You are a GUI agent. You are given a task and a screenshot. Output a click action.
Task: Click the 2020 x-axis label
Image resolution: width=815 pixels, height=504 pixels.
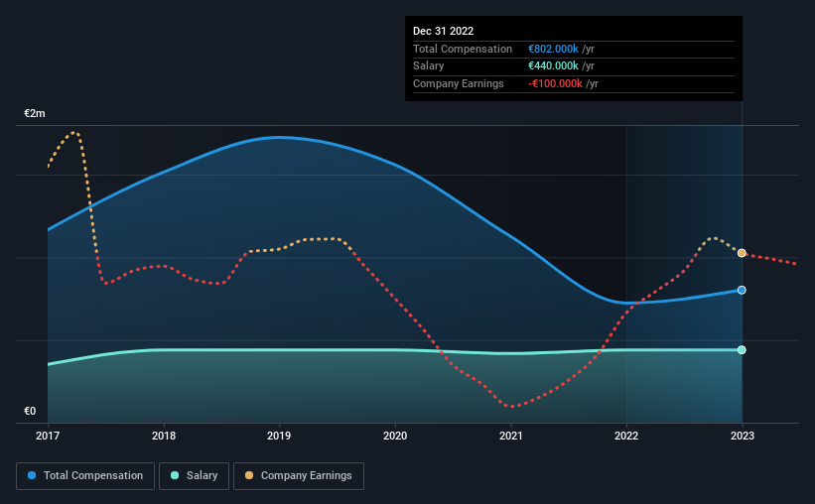point(395,436)
